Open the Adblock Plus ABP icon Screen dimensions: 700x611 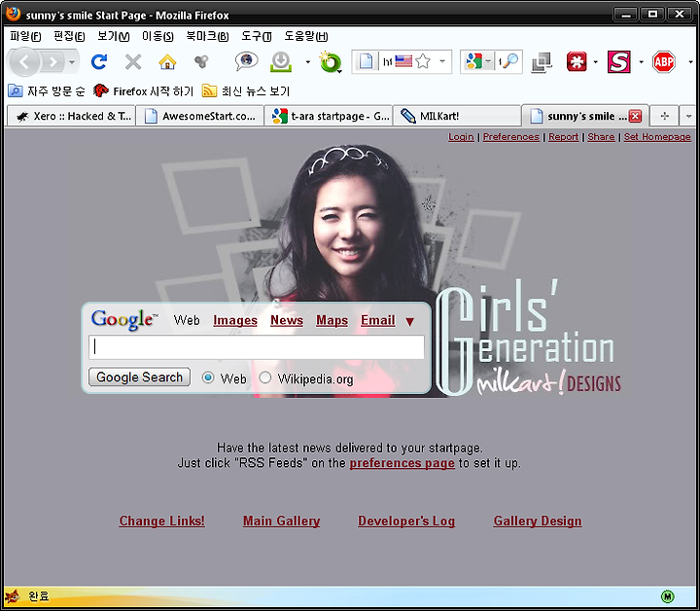click(x=664, y=61)
